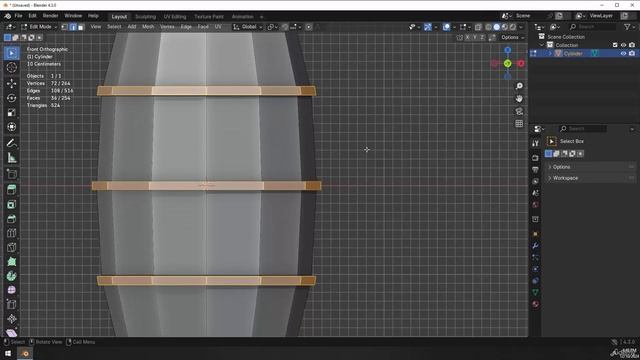Viewport: 640px width, 360px height.
Task: Open the Blender logo menu
Action: click(7, 16)
